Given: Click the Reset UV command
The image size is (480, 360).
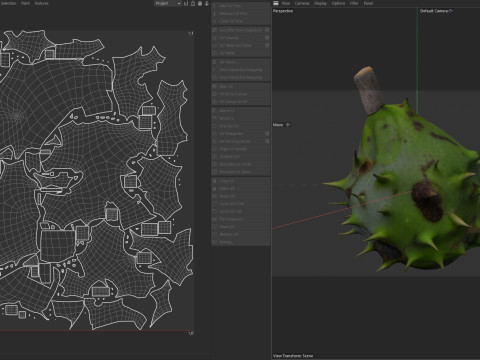Looking at the screenshot, I should [240, 196].
